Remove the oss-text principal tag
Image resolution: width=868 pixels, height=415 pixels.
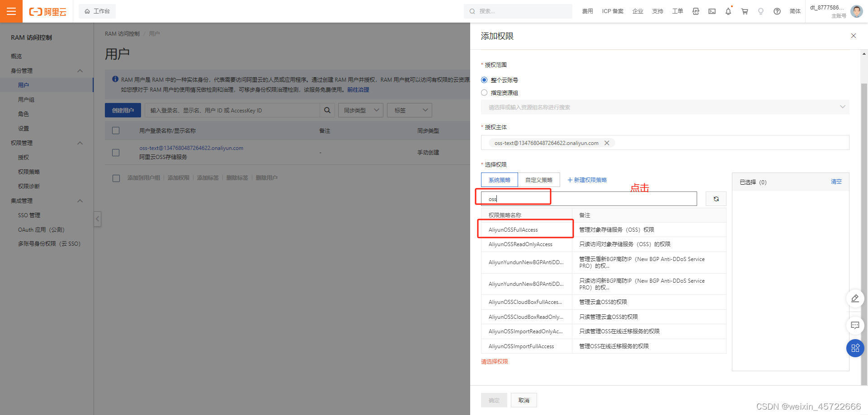click(x=607, y=143)
